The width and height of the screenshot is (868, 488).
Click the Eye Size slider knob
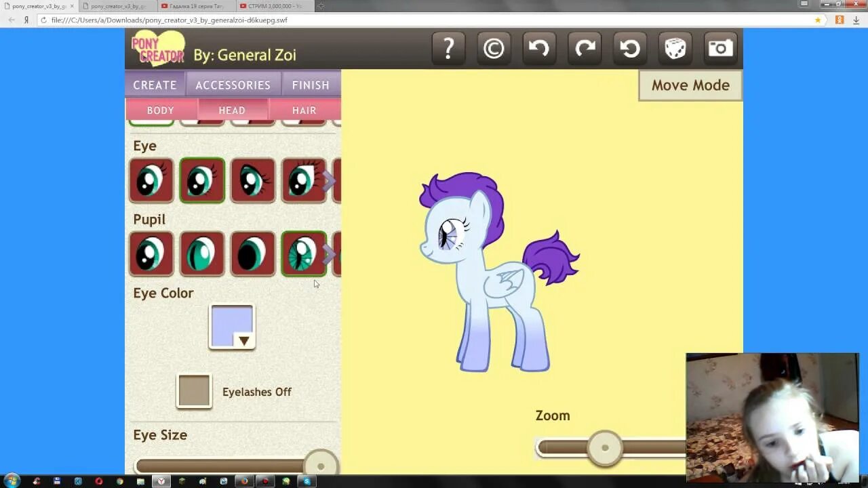pos(320,466)
